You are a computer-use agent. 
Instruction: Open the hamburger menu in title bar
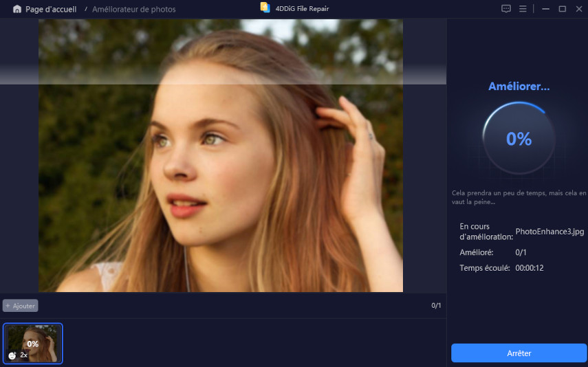[x=523, y=9]
